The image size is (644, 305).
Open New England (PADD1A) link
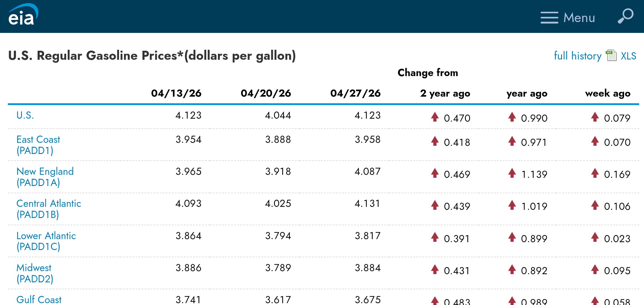coord(45,177)
